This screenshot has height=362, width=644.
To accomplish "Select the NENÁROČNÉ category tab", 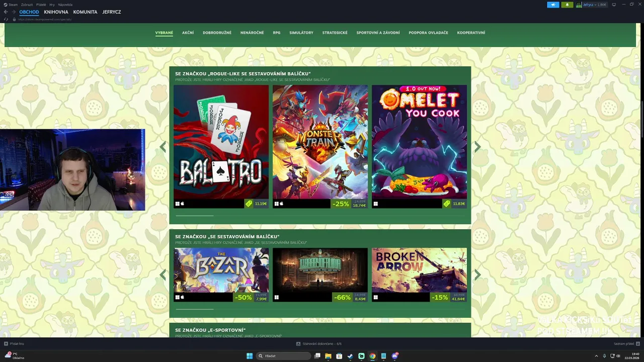I will 252,33.
